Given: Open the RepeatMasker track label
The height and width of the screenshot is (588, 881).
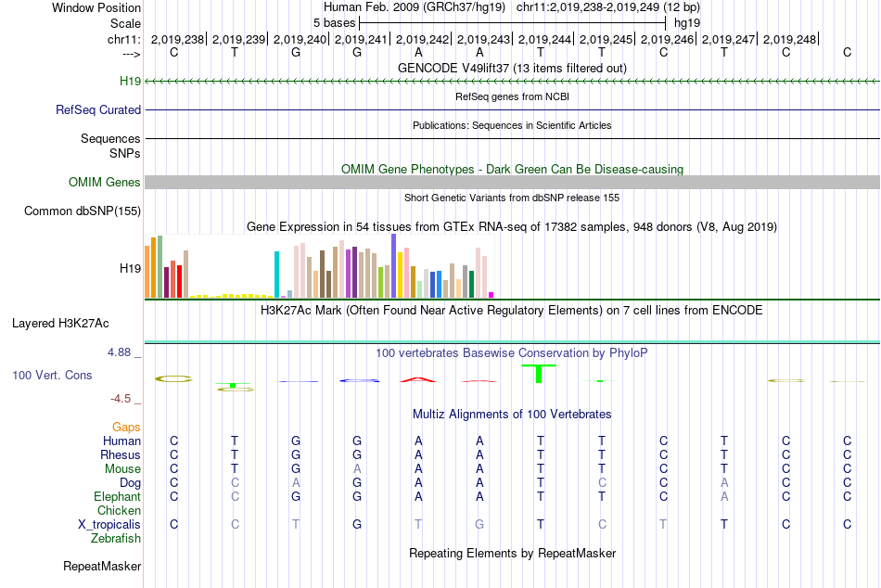Looking at the screenshot, I should 102,566.
